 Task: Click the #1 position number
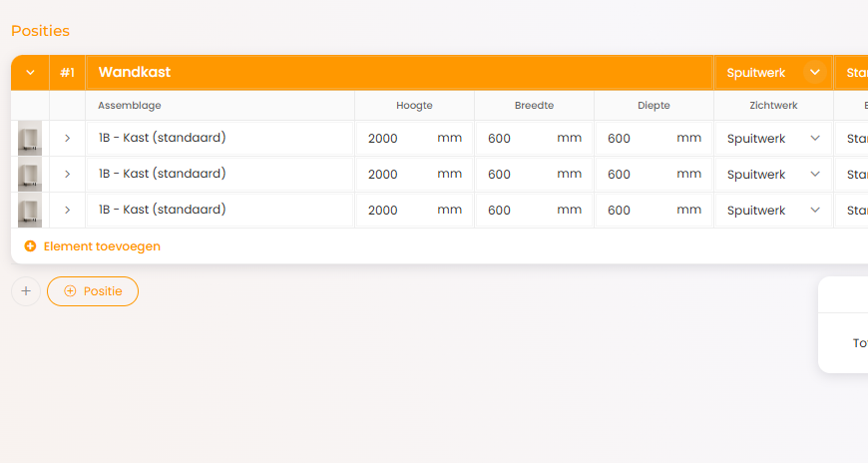point(68,73)
